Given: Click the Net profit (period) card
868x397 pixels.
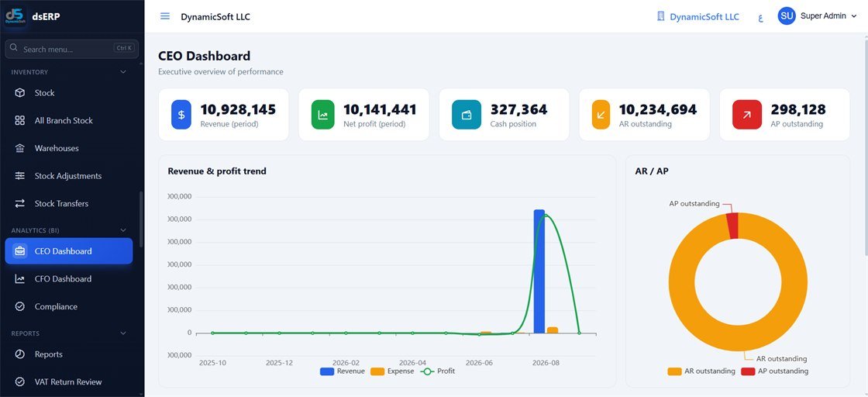Looking at the screenshot, I should click(x=363, y=115).
